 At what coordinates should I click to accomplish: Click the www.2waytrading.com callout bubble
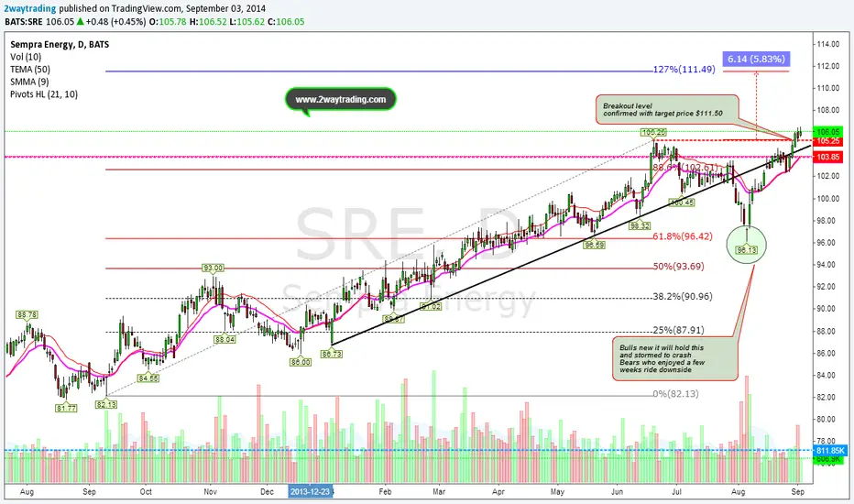[x=340, y=100]
